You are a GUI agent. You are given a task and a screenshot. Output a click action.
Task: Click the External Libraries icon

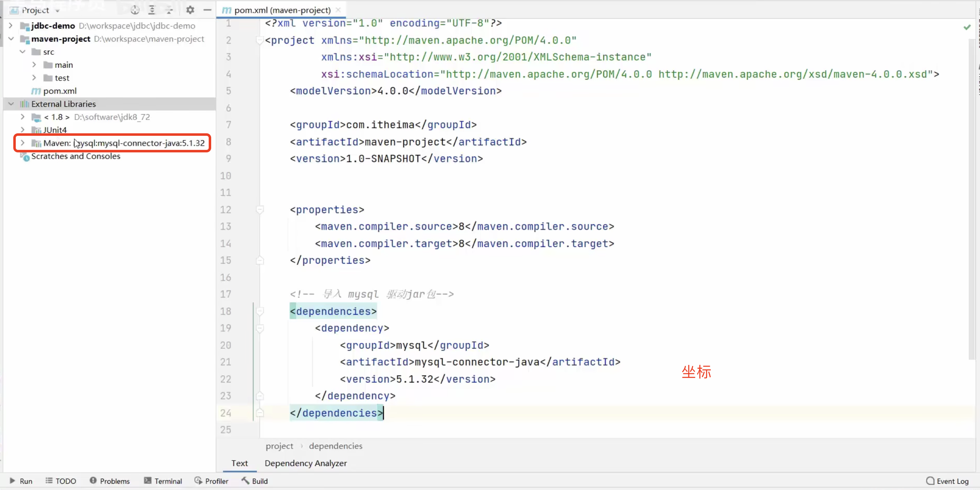click(25, 104)
